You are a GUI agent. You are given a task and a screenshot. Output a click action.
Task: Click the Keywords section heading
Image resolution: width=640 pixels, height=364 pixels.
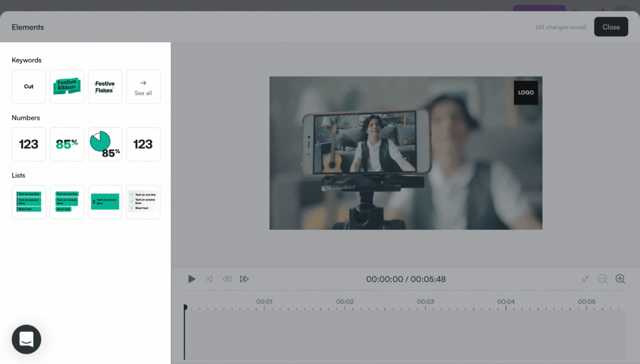[x=27, y=60]
